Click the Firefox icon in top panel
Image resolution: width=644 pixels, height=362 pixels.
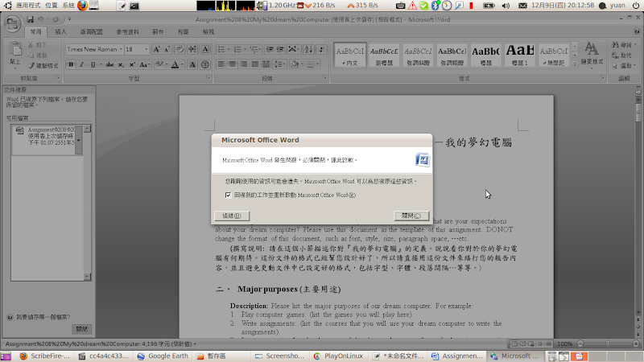point(82,6)
